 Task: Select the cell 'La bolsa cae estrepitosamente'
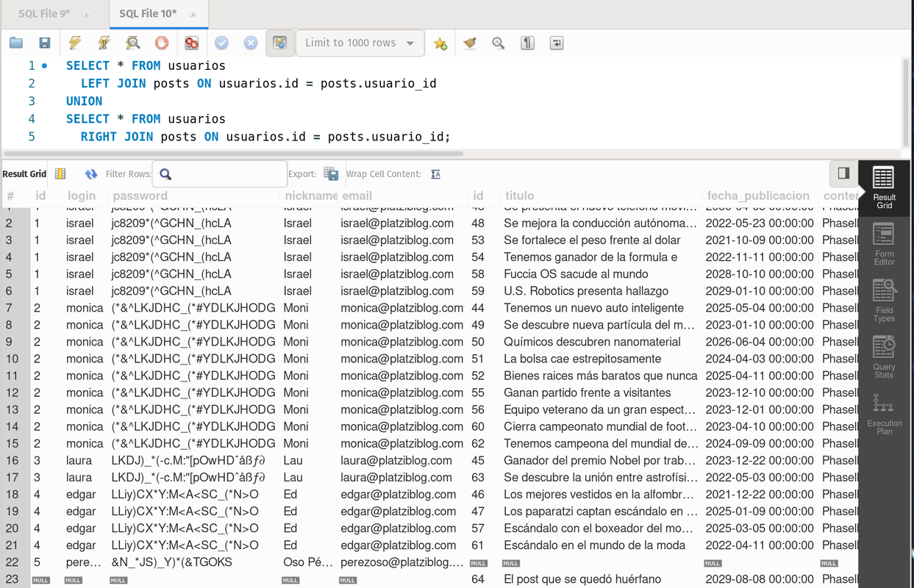(x=582, y=359)
